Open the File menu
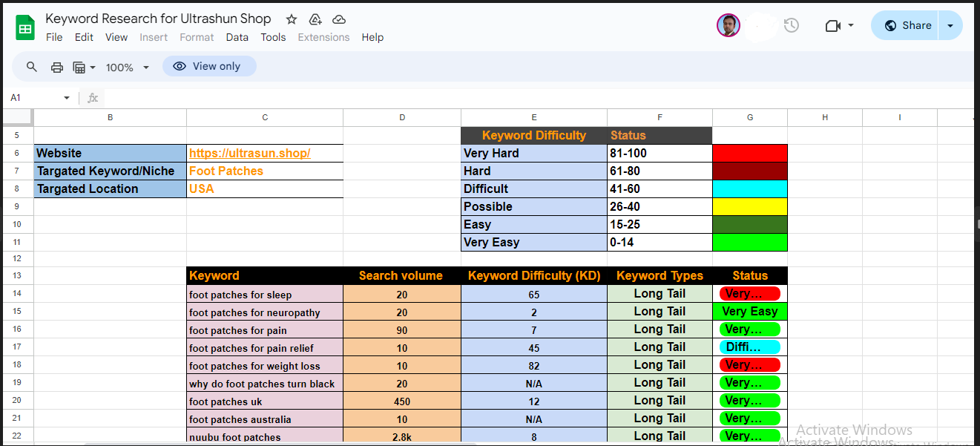 [x=54, y=37]
